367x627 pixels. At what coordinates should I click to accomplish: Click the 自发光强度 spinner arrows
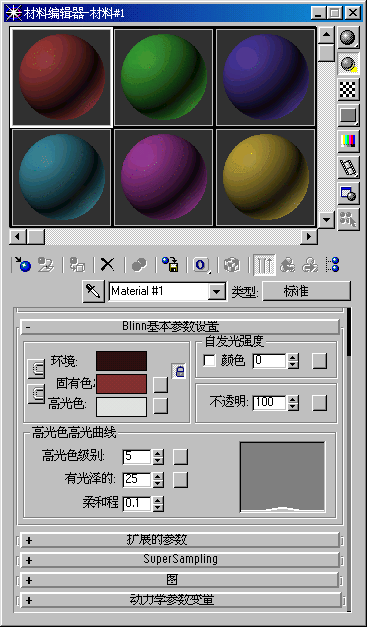pyautogui.click(x=293, y=361)
